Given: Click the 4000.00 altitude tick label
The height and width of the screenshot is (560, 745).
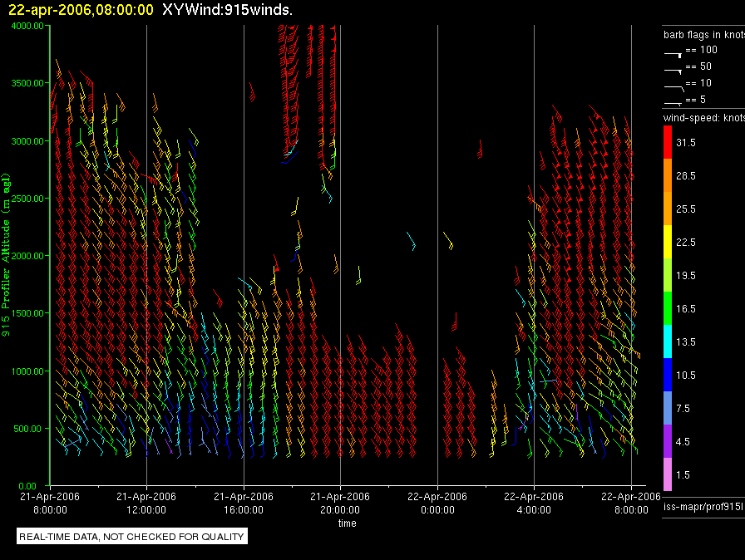Looking at the screenshot, I should [27, 26].
